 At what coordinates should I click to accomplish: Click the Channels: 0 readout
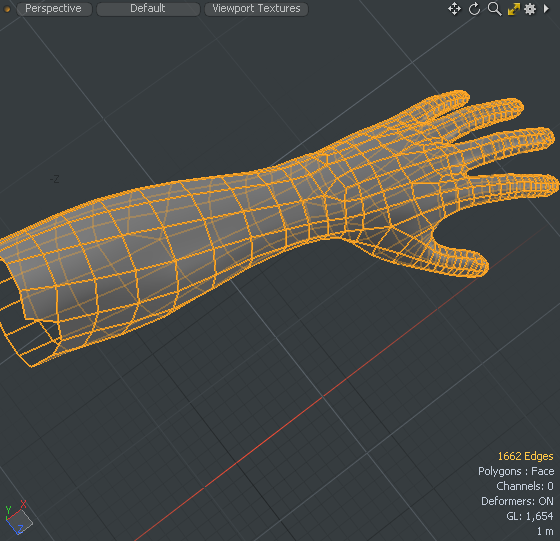click(525, 486)
